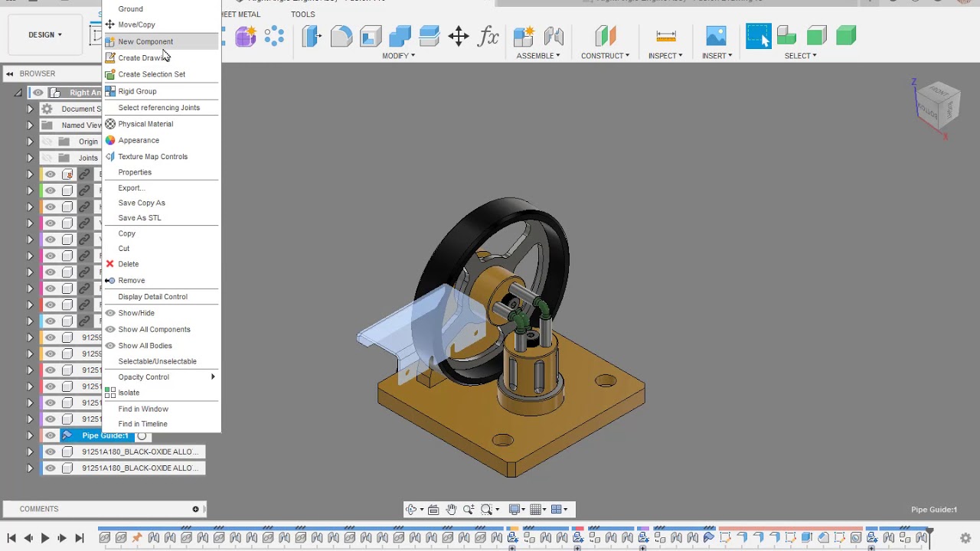The height and width of the screenshot is (551, 980).
Task: Play the timeline
Action: (45, 538)
